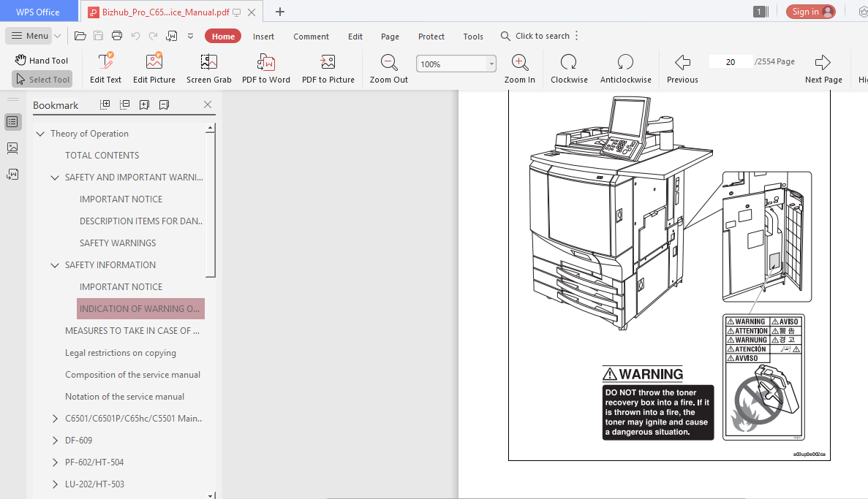
Task: Expand the DF-609 bookmark
Action: point(55,441)
